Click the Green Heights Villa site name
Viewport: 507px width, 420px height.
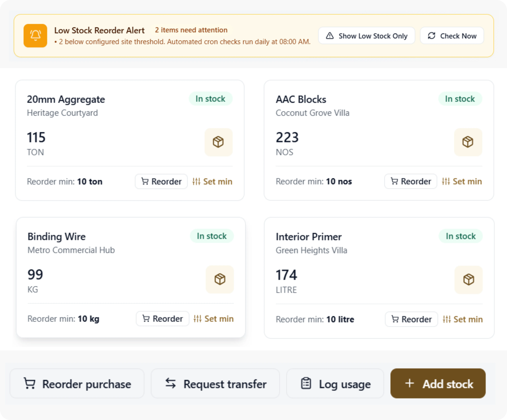pos(311,250)
